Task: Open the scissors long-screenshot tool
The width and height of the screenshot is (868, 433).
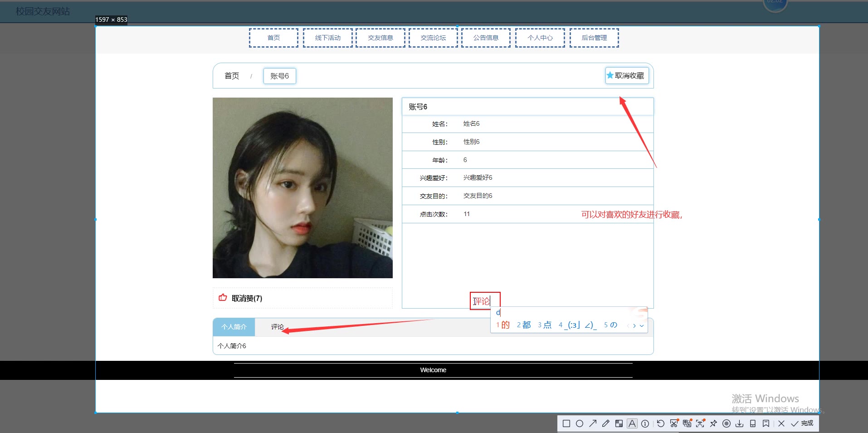Action: coord(674,423)
